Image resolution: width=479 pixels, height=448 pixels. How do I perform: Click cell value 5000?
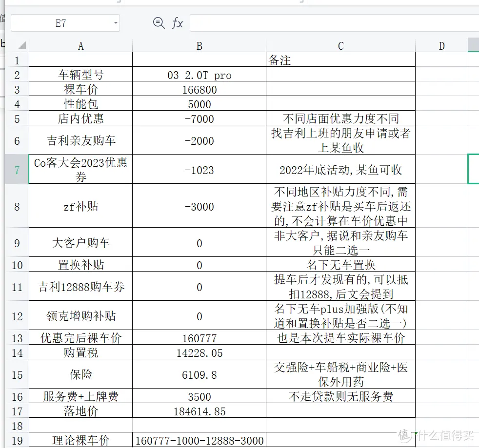(x=199, y=103)
